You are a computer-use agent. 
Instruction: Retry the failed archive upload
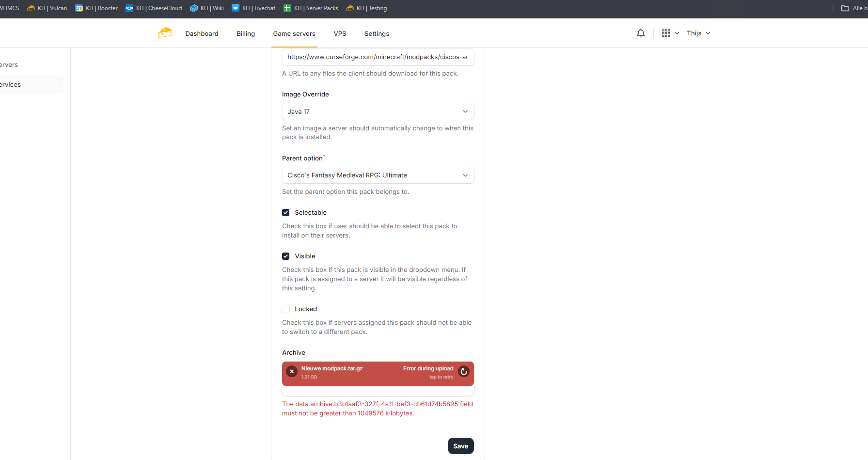tap(464, 371)
